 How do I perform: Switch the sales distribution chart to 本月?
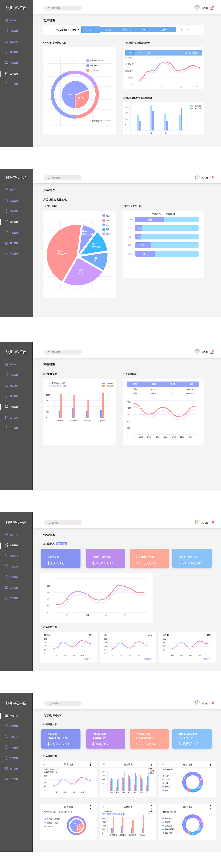pos(140,53)
